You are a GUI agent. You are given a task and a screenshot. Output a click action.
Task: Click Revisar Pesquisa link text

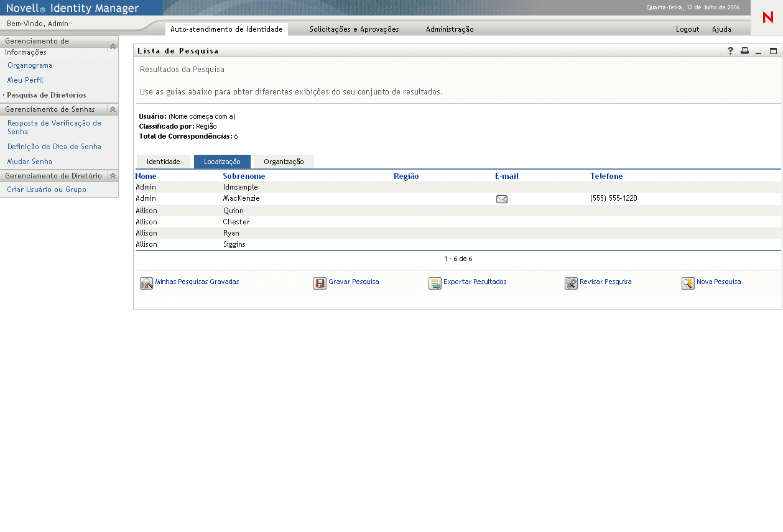[x=606, y=282]
